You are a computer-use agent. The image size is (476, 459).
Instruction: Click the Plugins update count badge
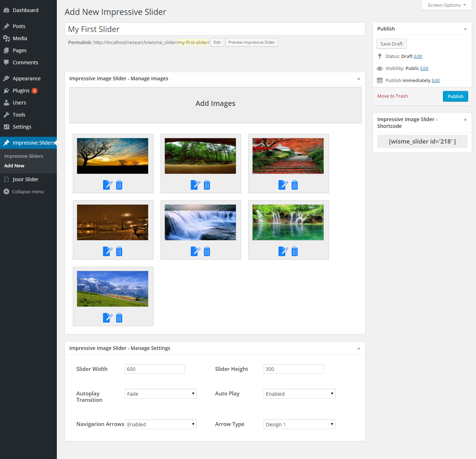(34, 91)
